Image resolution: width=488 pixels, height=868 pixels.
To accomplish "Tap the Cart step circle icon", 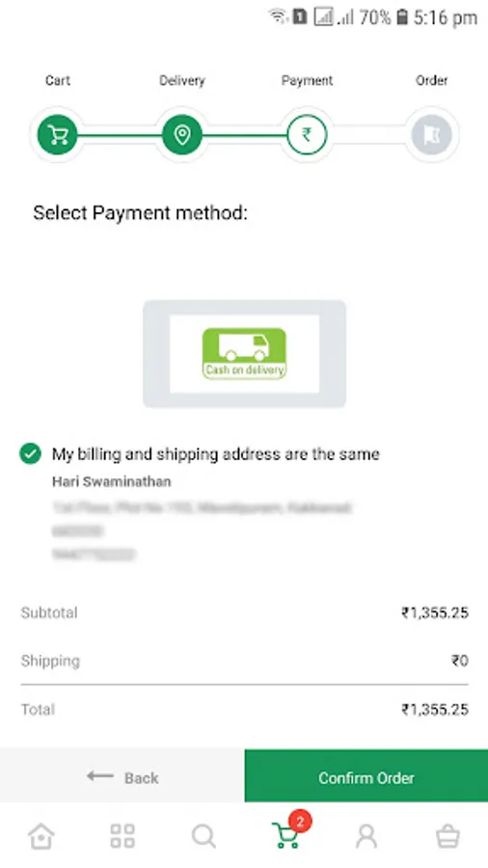I will click(x=58, y=134).
